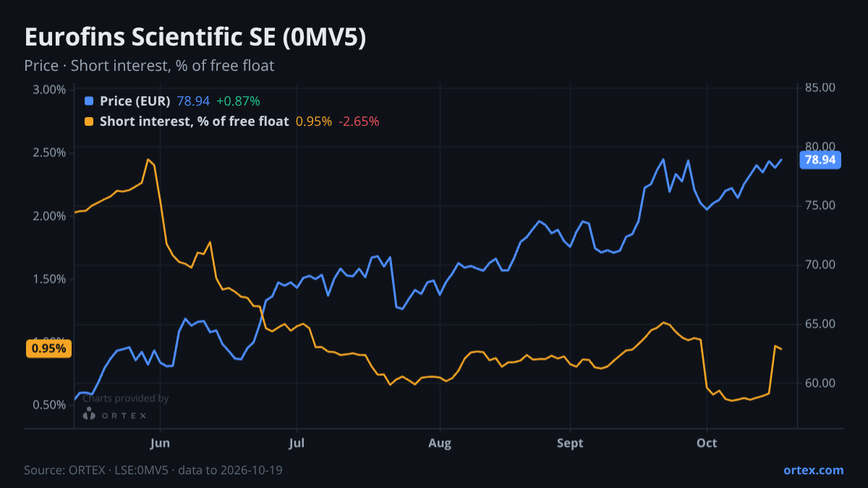Screen dimensions: 868x488
Task: Click the Charts provided by caption
Action: [x=126, y=398]
